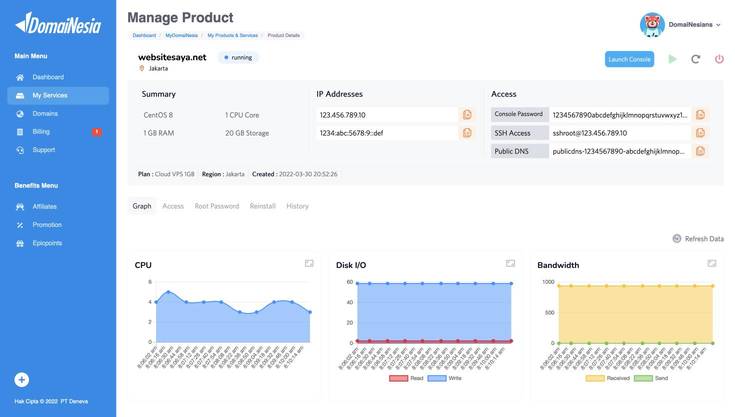Screen dimensions: 735x417
Task: Click Refresh Data link
Action: [698, 239]
